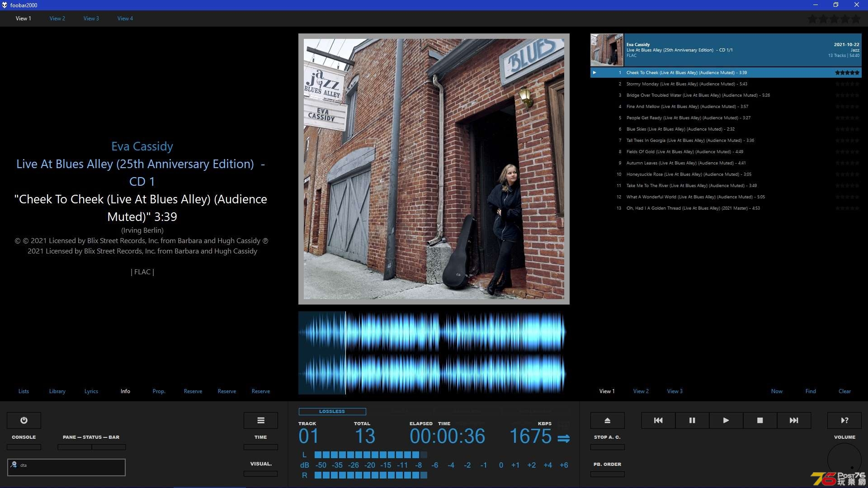
Task: Click the Now link under the playlist
Action: (777, 391)
